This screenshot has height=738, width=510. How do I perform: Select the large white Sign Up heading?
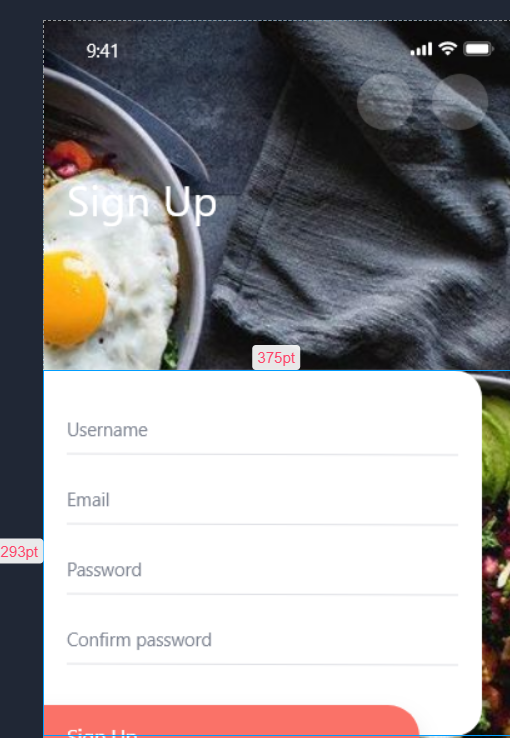point(142,203)
